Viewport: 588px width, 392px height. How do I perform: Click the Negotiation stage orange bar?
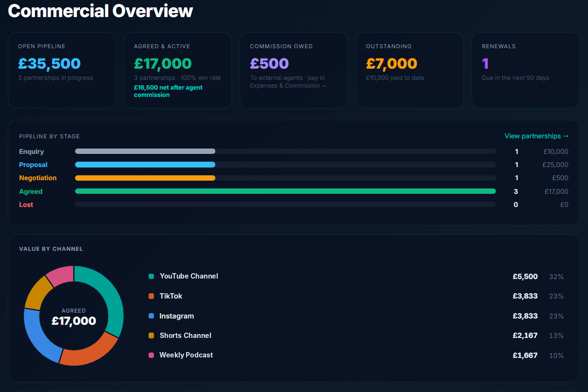click(145, 178)
